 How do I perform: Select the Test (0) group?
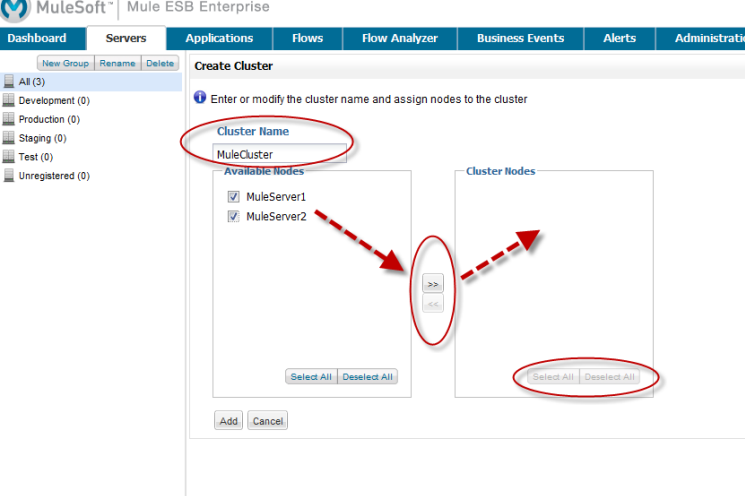coord(36,157)
